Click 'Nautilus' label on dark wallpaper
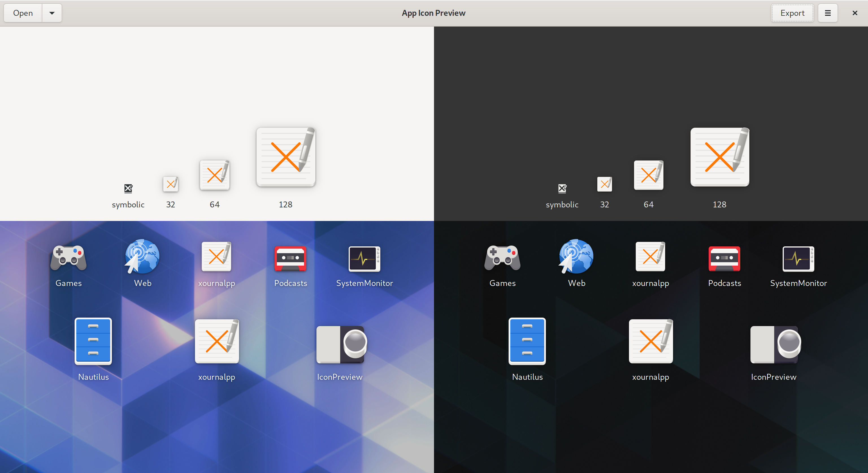The width and height of the screenshot is (868, 473). pos(527,377)
